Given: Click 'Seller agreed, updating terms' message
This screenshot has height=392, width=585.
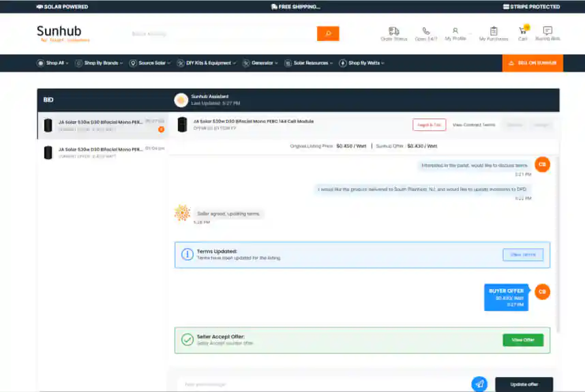Looking at the screenshot, I should click(x=228, y=213).
